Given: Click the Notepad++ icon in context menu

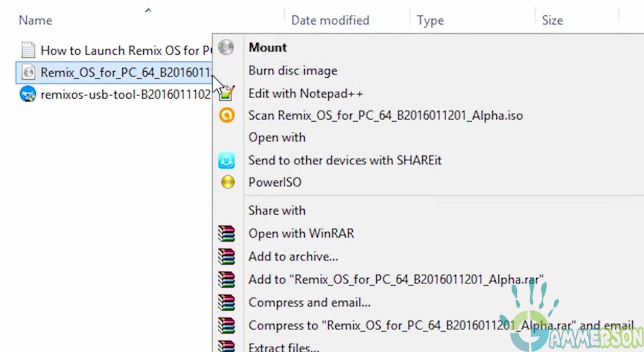Looking at the screenshot, I should 227,93.
